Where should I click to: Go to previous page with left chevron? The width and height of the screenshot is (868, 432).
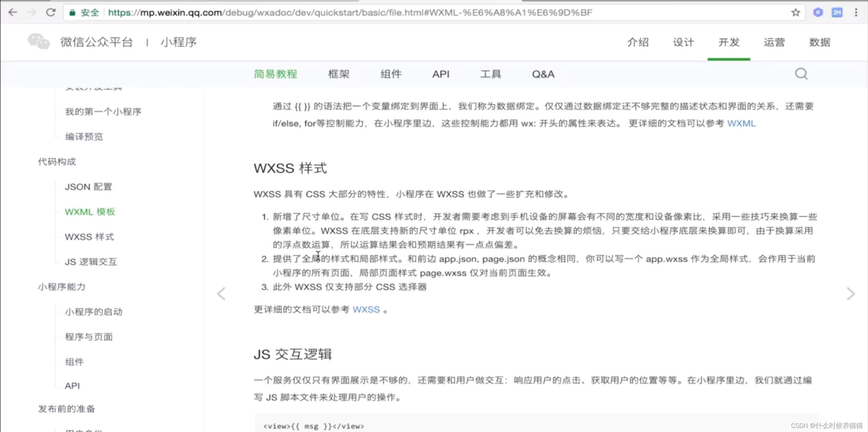(221, 293)
